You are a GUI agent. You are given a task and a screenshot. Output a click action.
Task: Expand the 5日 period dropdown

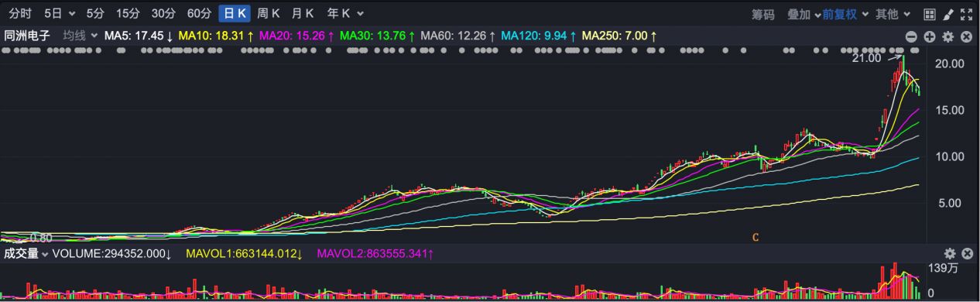coord(60,13)
